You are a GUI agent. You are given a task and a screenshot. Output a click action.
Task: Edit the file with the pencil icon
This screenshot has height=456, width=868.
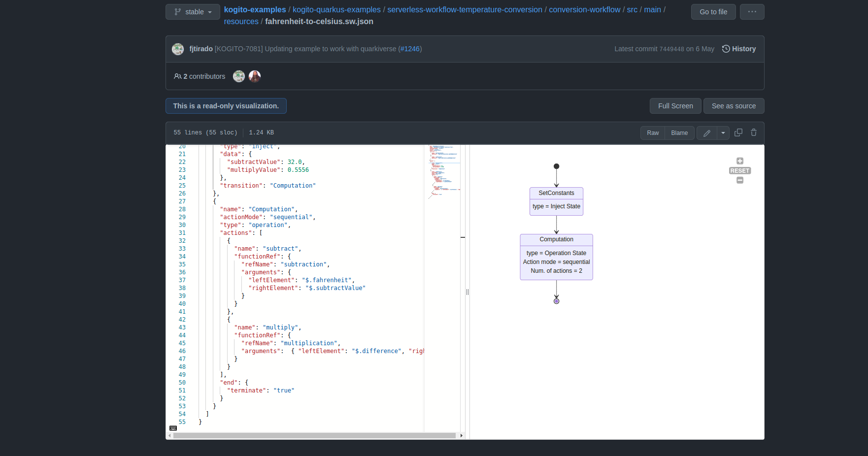tap(706, 132)
